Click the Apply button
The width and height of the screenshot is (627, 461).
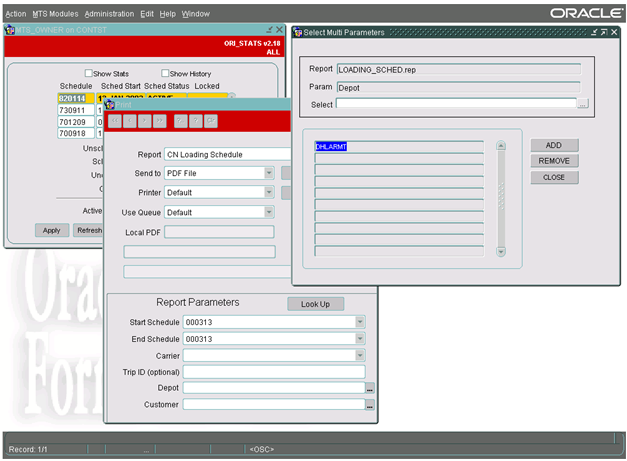point(52,230)
